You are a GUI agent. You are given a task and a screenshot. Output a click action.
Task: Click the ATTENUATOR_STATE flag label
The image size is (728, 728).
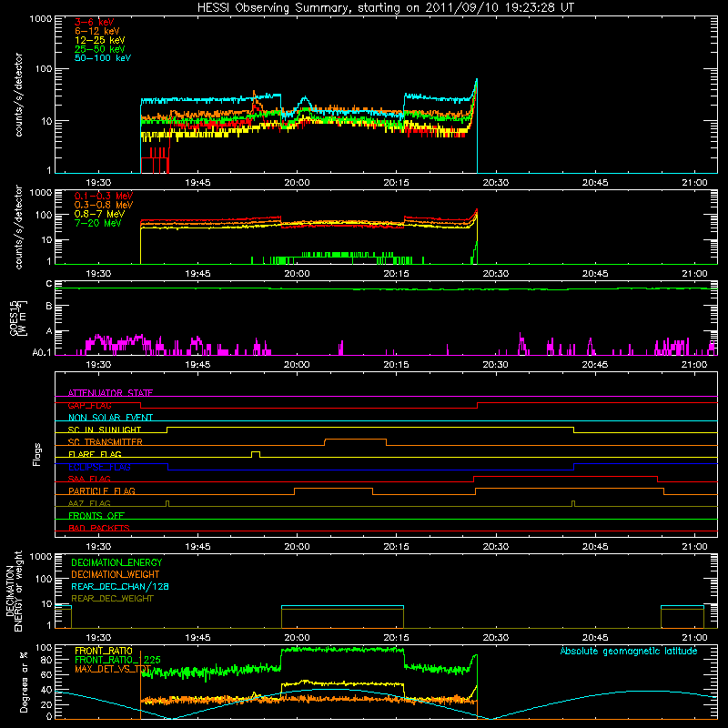(x=110, y=393)
